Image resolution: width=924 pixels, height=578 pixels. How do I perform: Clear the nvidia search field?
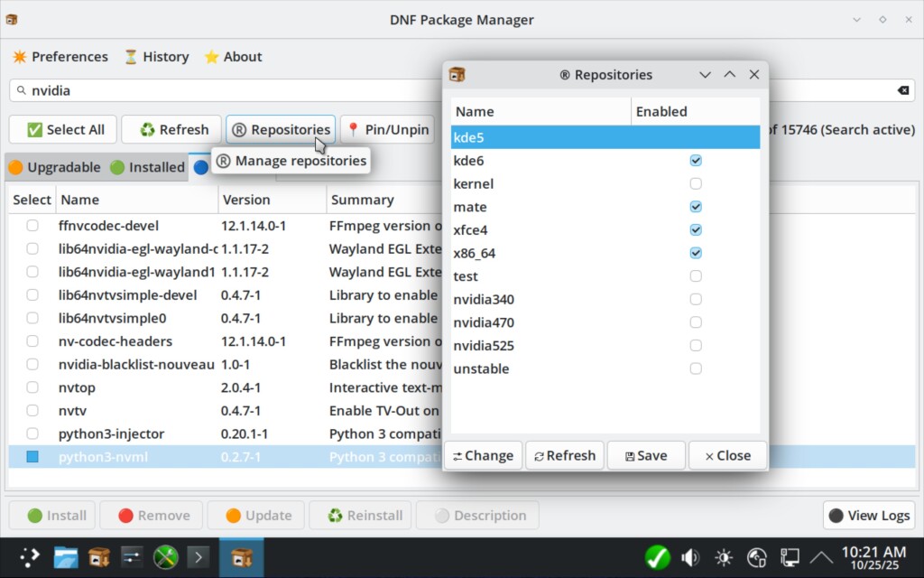pos(902,90)
